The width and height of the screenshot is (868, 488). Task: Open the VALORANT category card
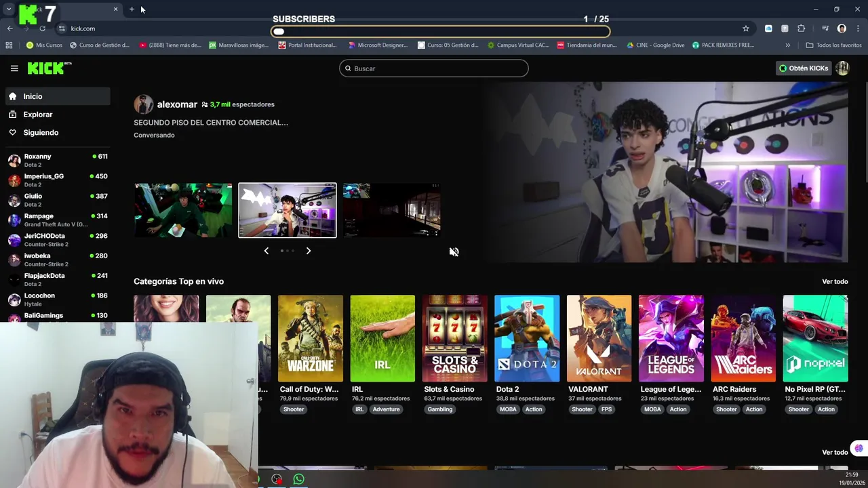[599, 338]
